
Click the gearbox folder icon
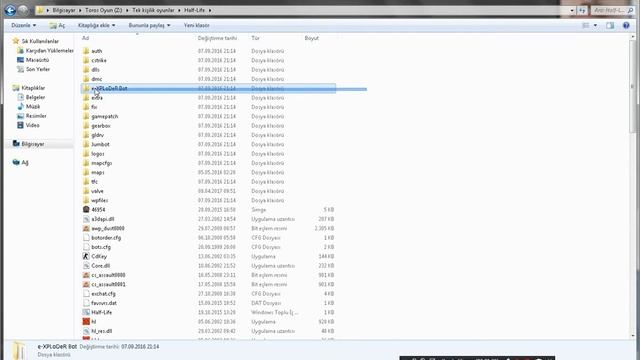[86, 125]
